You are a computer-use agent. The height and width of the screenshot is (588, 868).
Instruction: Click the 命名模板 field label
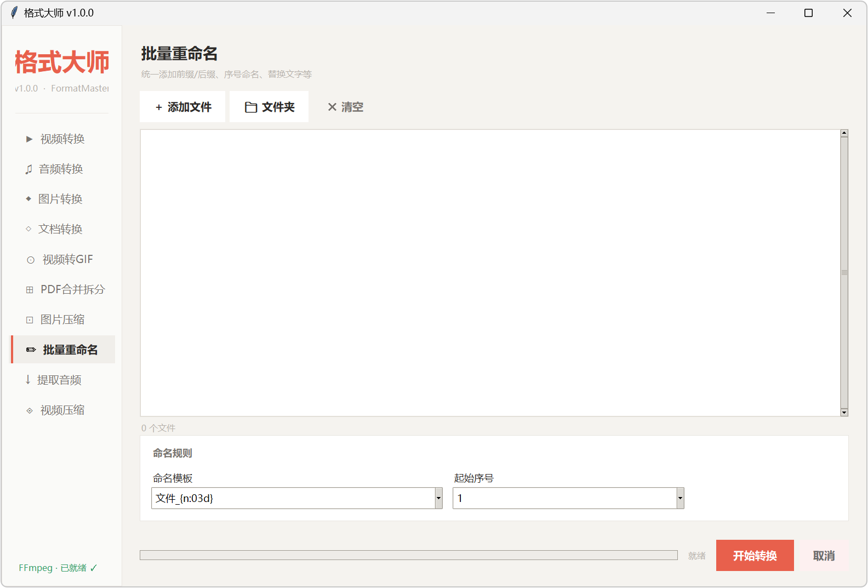click(x=173, y=478)
